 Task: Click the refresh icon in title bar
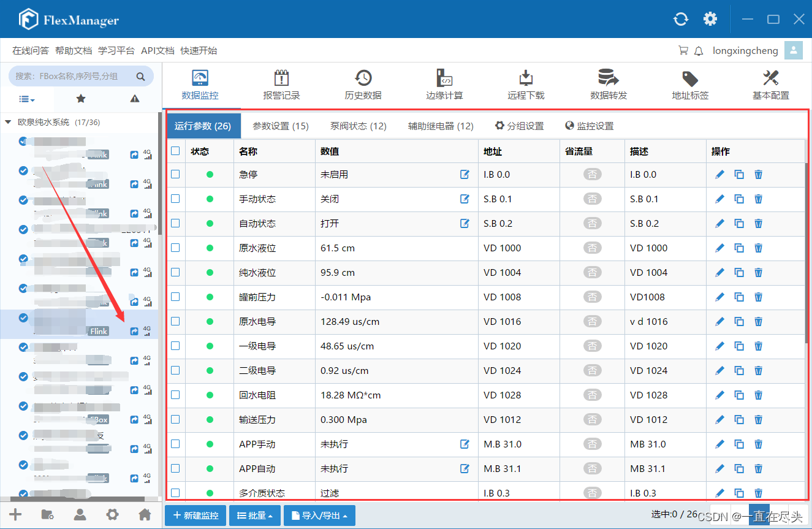(x=680, y=19)
